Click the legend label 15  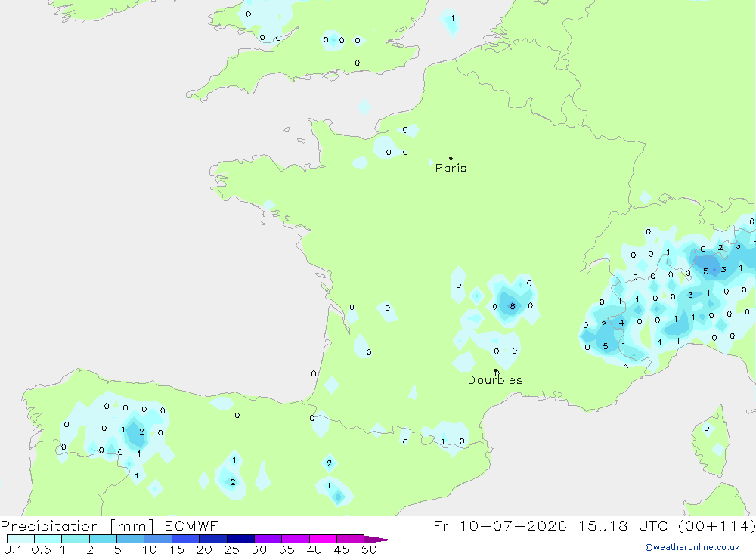(177, 549)
